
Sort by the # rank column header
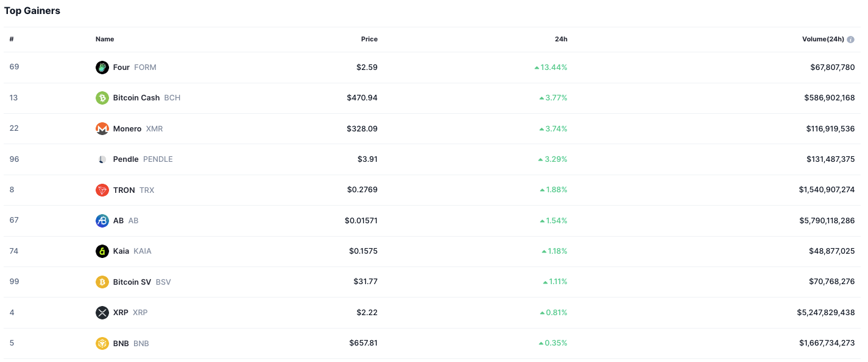pos(12,40)
